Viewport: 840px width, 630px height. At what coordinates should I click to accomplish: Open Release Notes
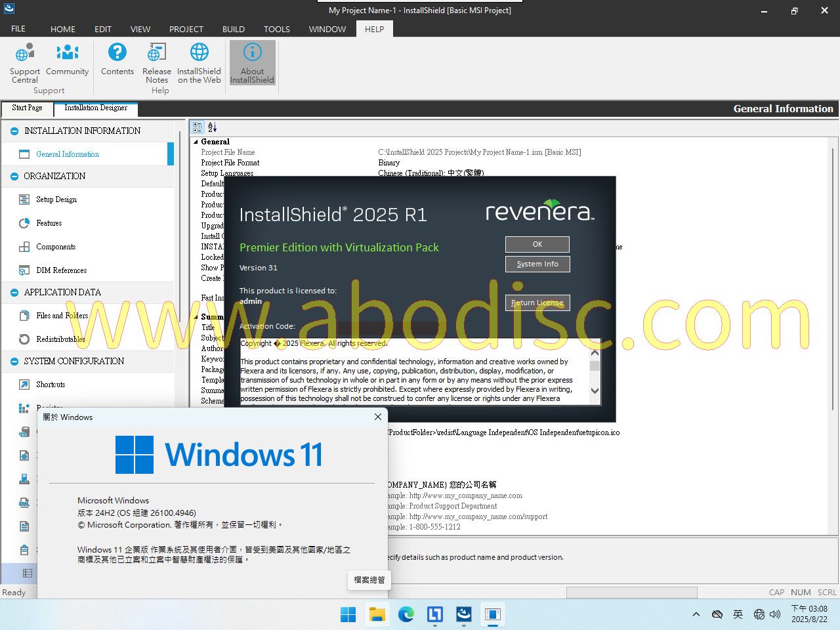157,63
